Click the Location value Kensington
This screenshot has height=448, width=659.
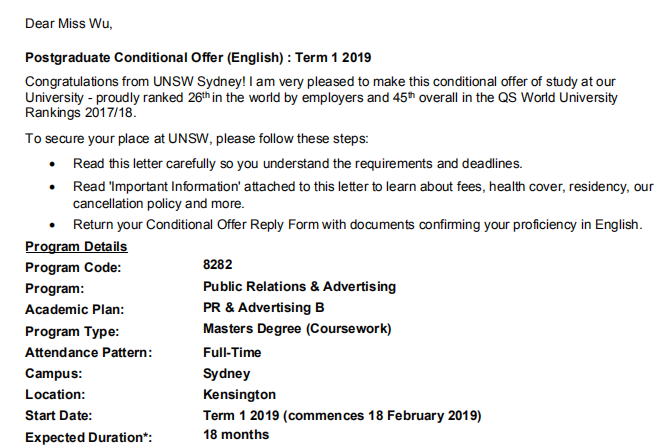tap(239, 395)
